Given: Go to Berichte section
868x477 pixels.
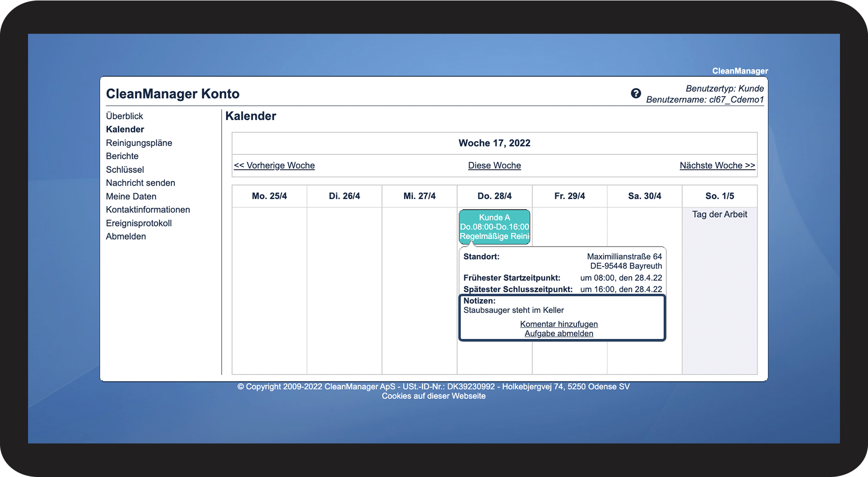Looking at the screenshot, I should click(x=122, y=156).
